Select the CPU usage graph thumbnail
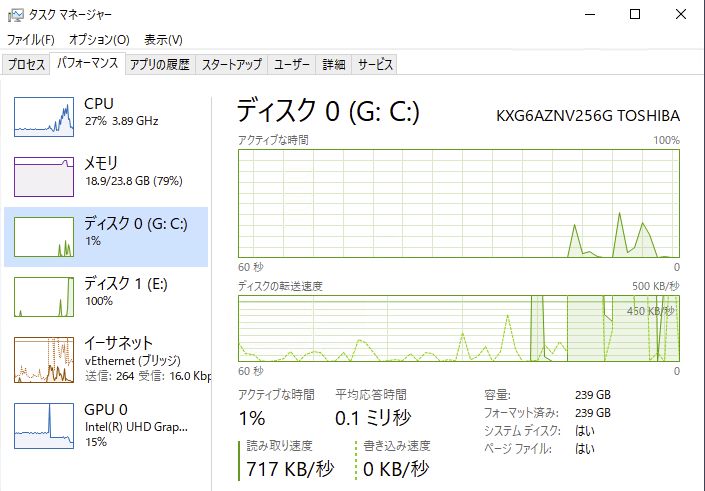This screenshot has height=491, width=705. [44, 117]
